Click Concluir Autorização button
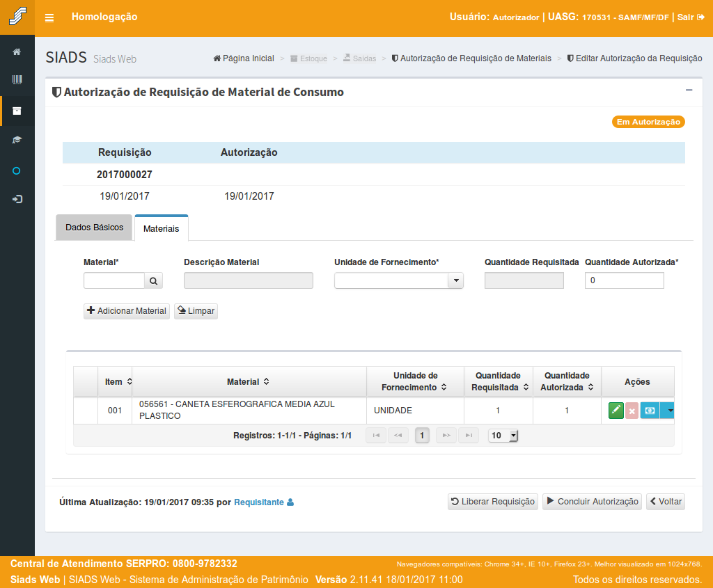This screenshot has width=713, height=588. [x=592, y=502]
